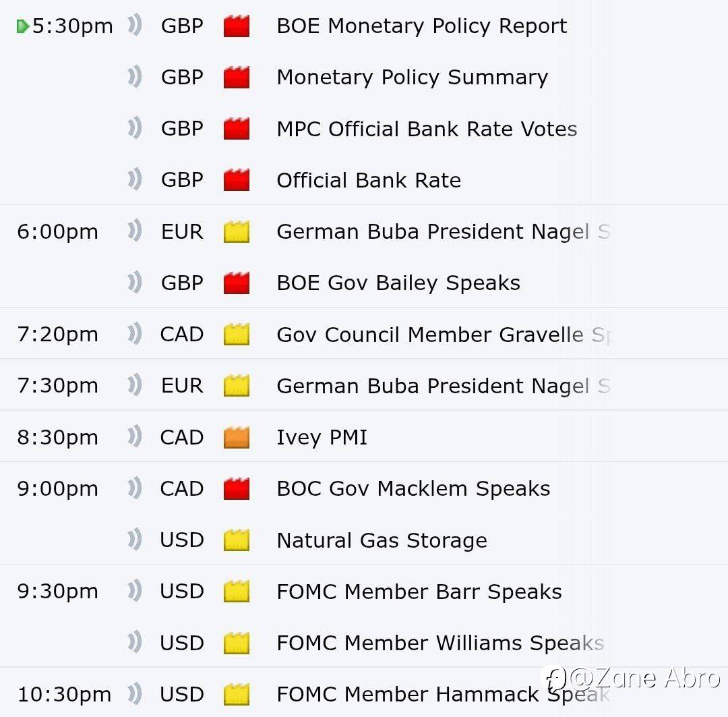Viewport: 728px width, 717px height.
Task: Click yellow impact icon for Natural Gas Storage
Action: pos(237,540)
